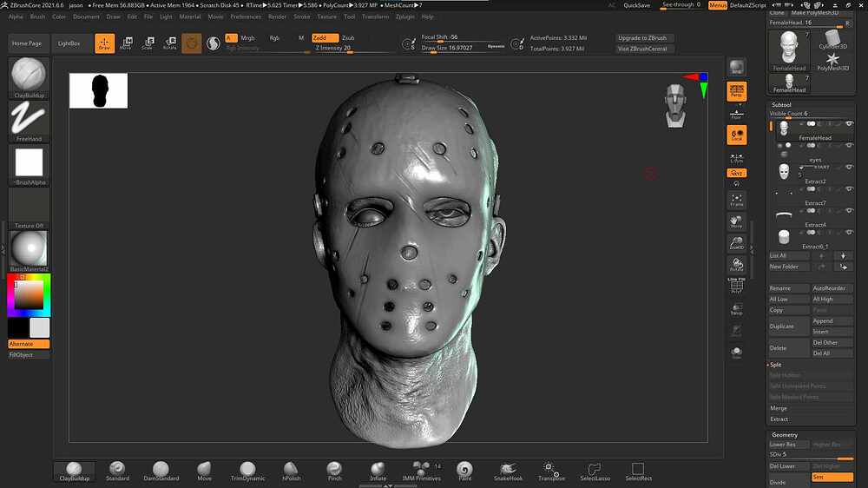
Task: Select DamStandard brush in bottom shelf
Action: tap(161, 471)
